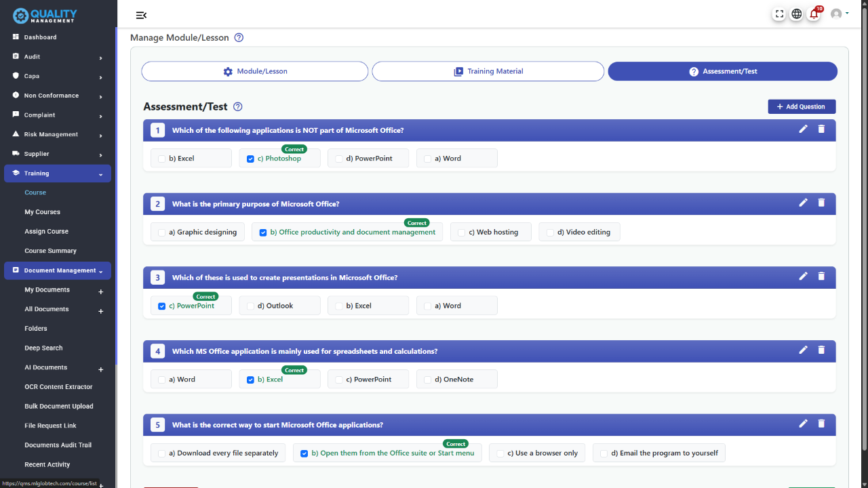Click Dashboard icon in sidebar
This screenshot has width=868, height=488.
click(x=16, y=37)
